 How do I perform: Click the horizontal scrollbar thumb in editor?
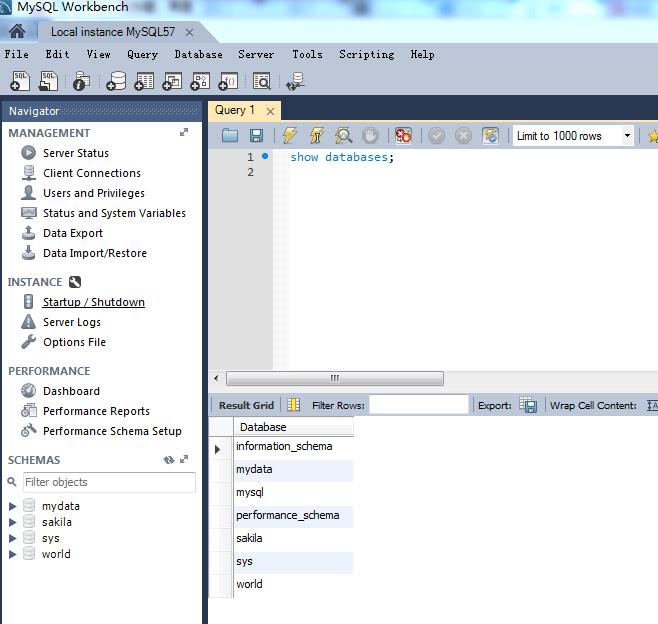click(334, 379)
